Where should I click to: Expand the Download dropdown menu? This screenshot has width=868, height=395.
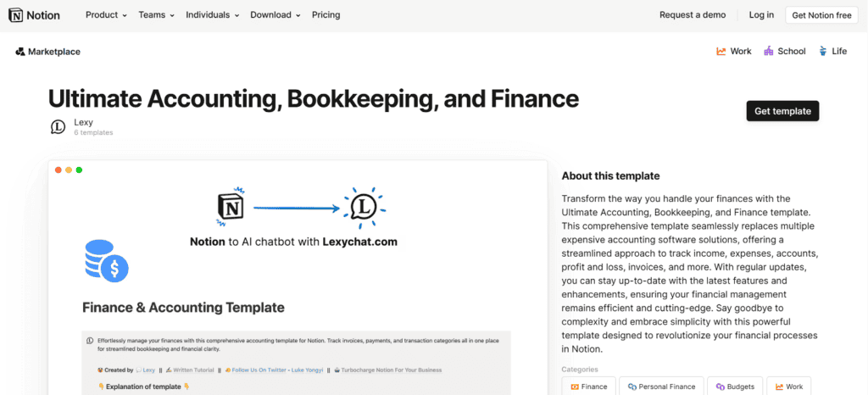[x=275, y=15]
